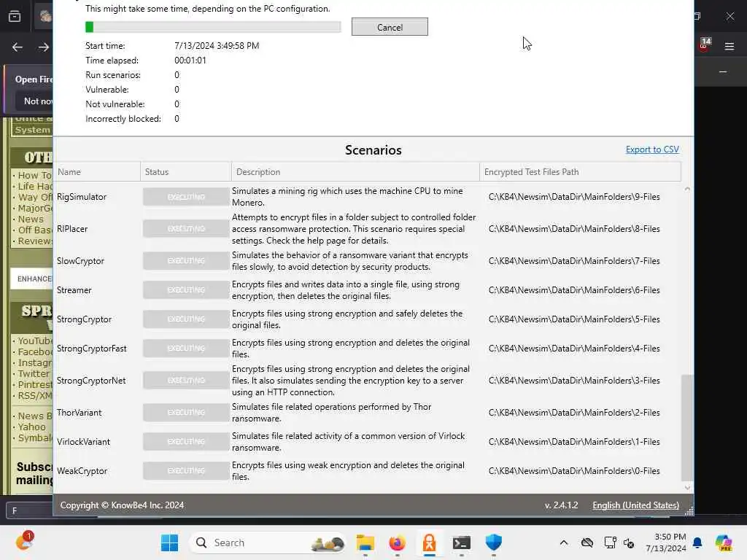Click the 5-Files path cell

[574, 319]
